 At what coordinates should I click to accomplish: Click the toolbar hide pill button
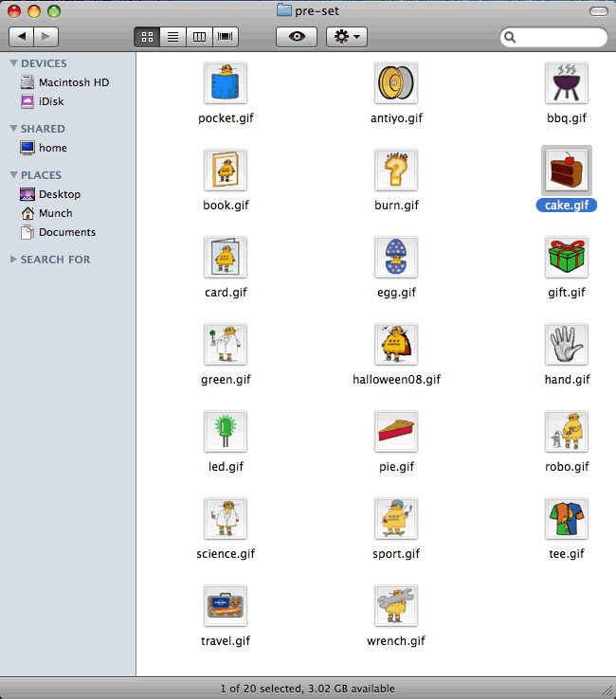[x=599, y=11]
